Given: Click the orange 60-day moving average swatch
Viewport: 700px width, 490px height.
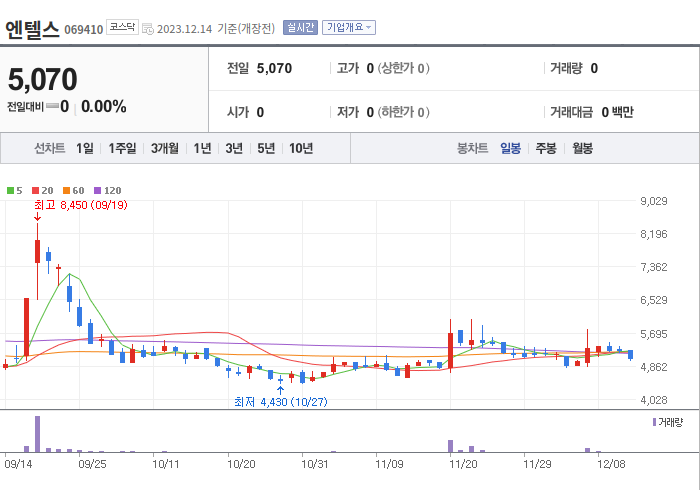Looking at the screenshot, I should tap(67, 191).
